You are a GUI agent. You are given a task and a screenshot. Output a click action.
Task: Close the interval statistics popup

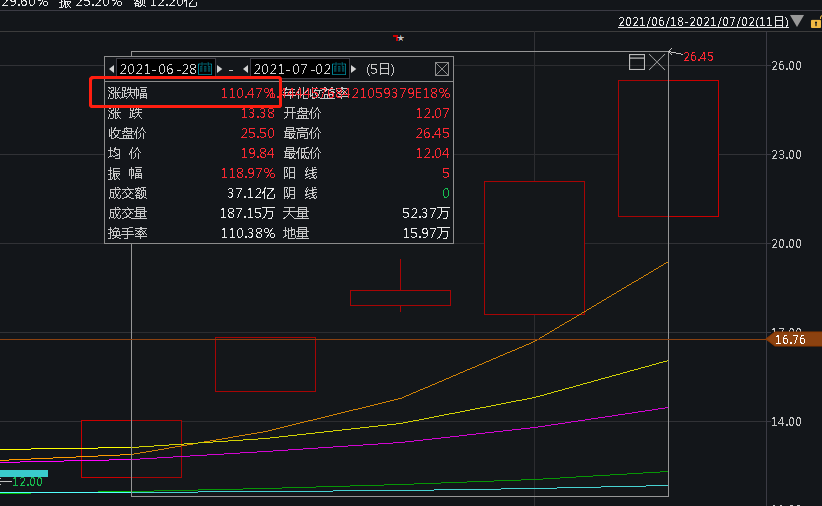(x=442, y=69)
